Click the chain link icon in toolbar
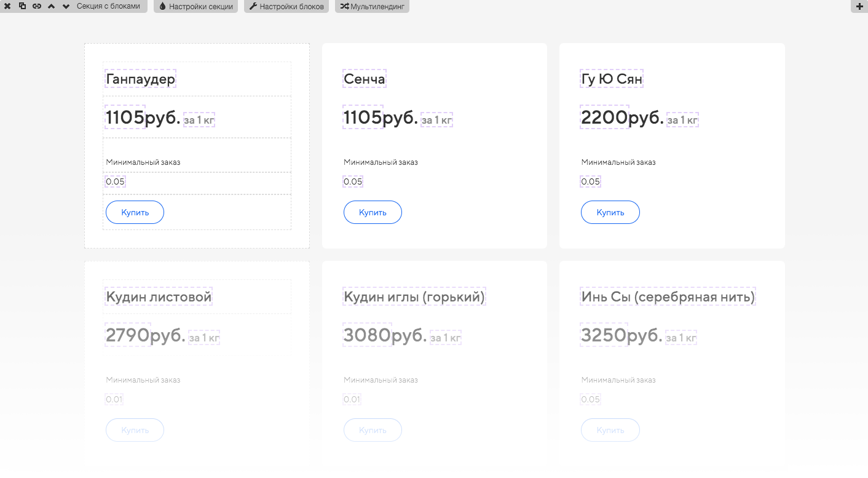 [37, 6]
